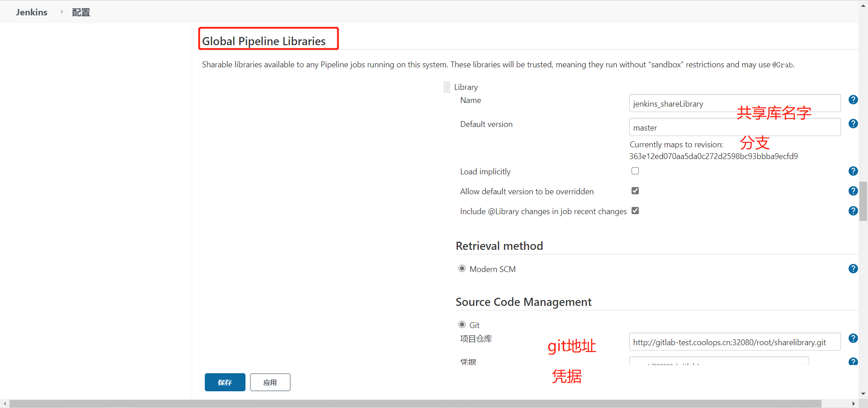
Task: Enable the Load implicitly checkbox
Action: click(x=635, y=171)
